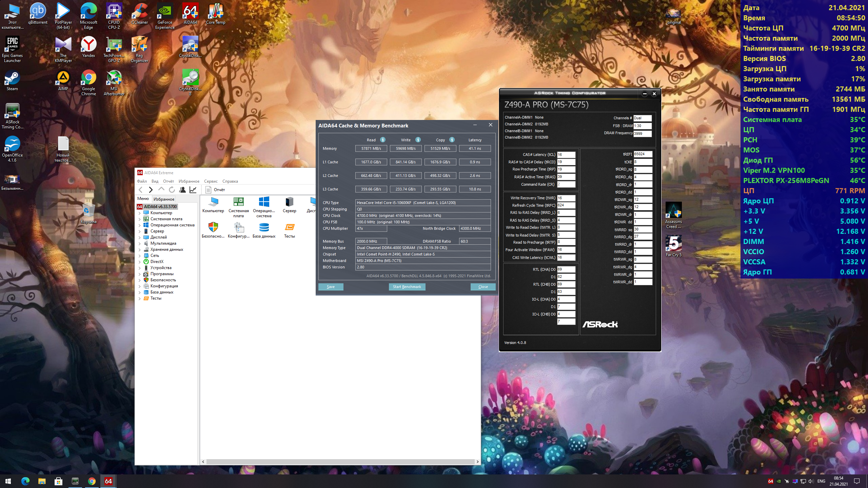Switch to the Избранное tab
This screenshot has width=868, height=488.
pyautogui.click(x=164, y=199)
